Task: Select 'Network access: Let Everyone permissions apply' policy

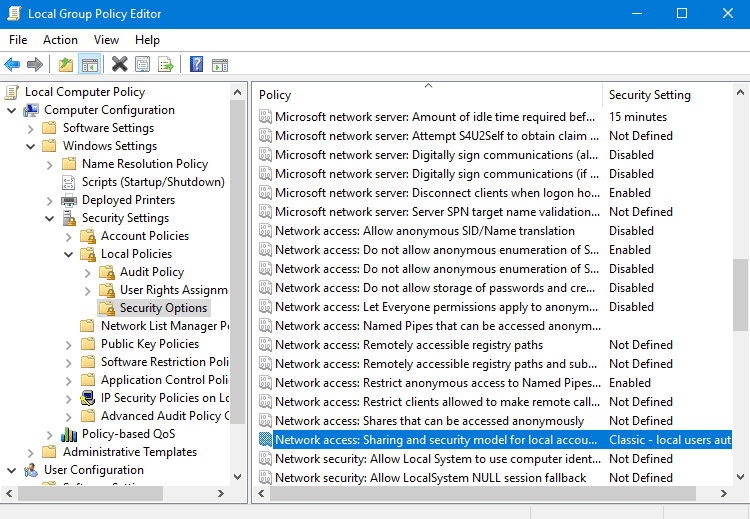Action: pyautogui.click(x=495, y=307)
